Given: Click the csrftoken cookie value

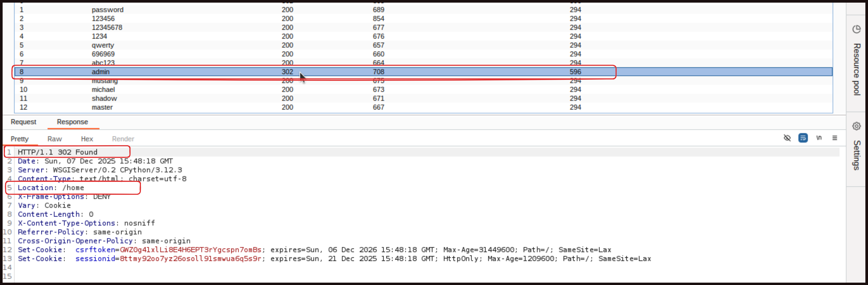Looking at the screenshot, I should [x=190, y=250].
